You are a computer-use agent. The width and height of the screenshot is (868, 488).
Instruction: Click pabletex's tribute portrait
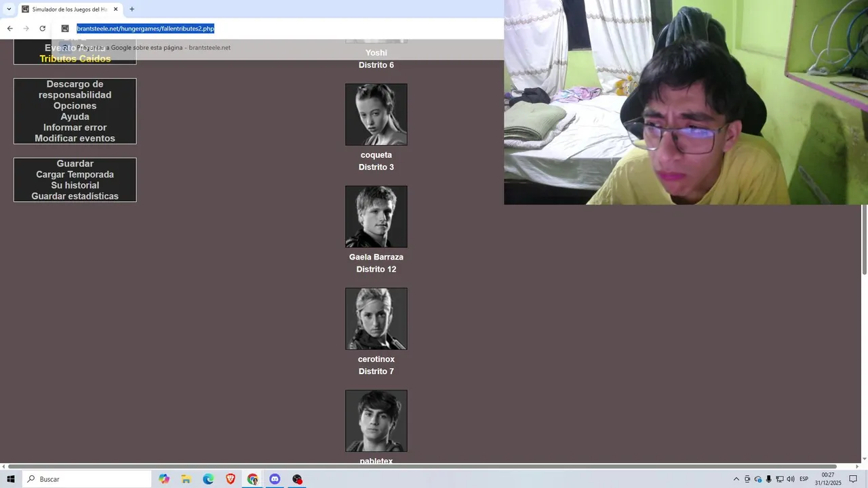[x=376, y=421]
